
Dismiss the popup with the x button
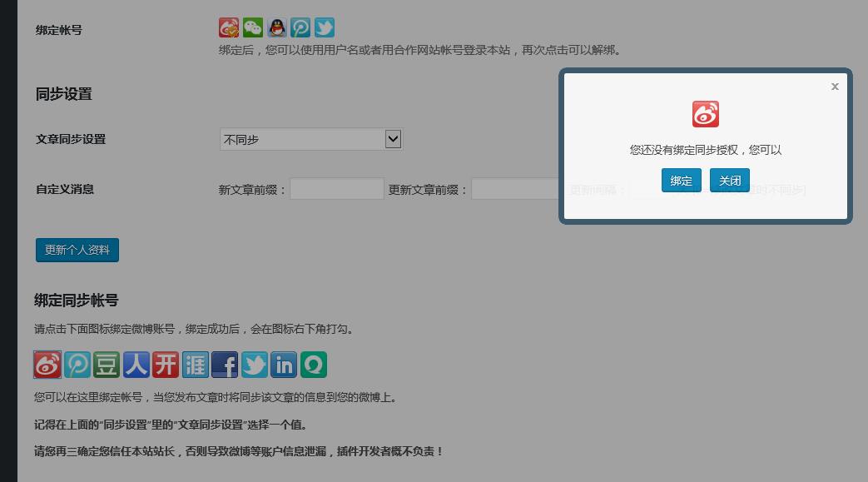835,87
